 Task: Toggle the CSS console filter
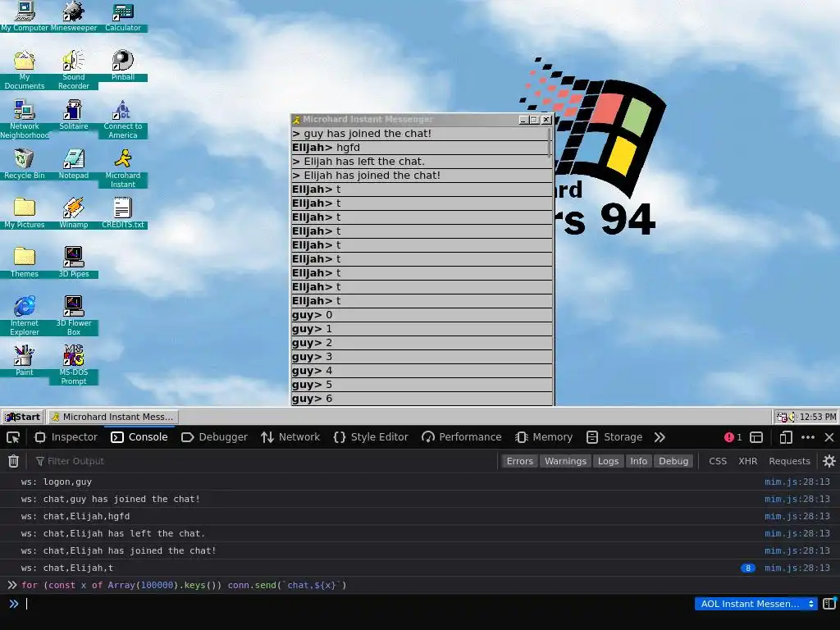[717, 461]
